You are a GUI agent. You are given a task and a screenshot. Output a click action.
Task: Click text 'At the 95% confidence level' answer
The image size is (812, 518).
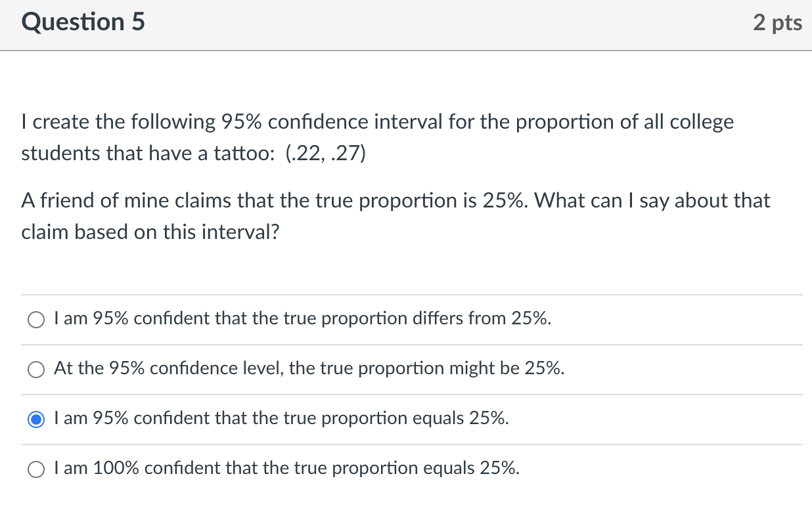pyautogui.click(x=309, y=368)
